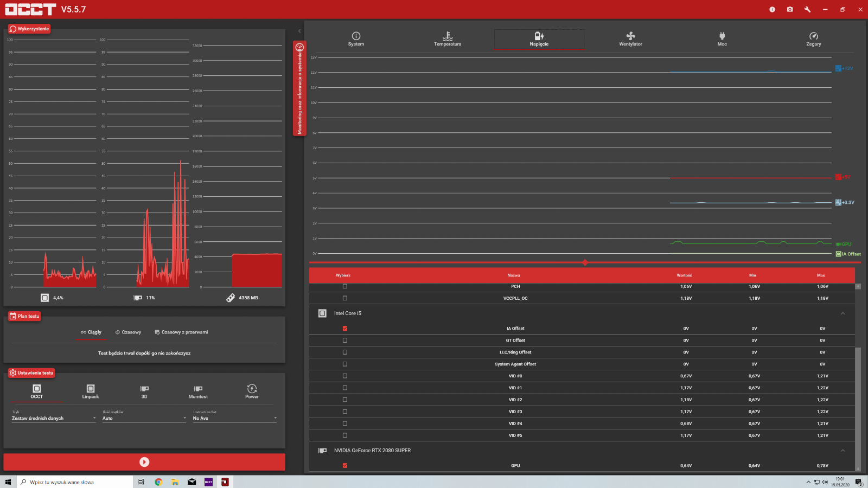Image resolution: width=868 pixels, height=488 pixels.
Task: Take a screenshot with camera icon
Action: pos(790,9)
